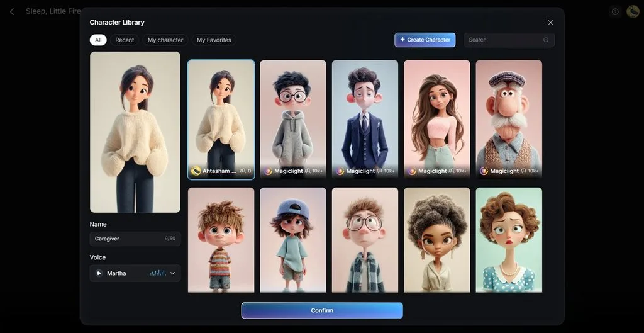Go back using the top-left arrow
This screenshot has width=644, height=333.
coord(12,11)
